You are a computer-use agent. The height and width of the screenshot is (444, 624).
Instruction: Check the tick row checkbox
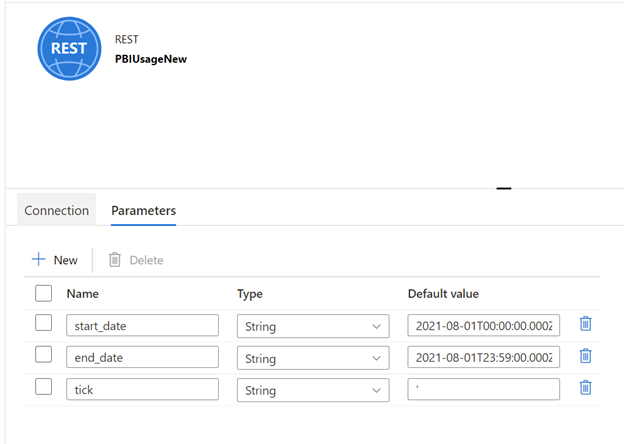(x=43, y=387)
